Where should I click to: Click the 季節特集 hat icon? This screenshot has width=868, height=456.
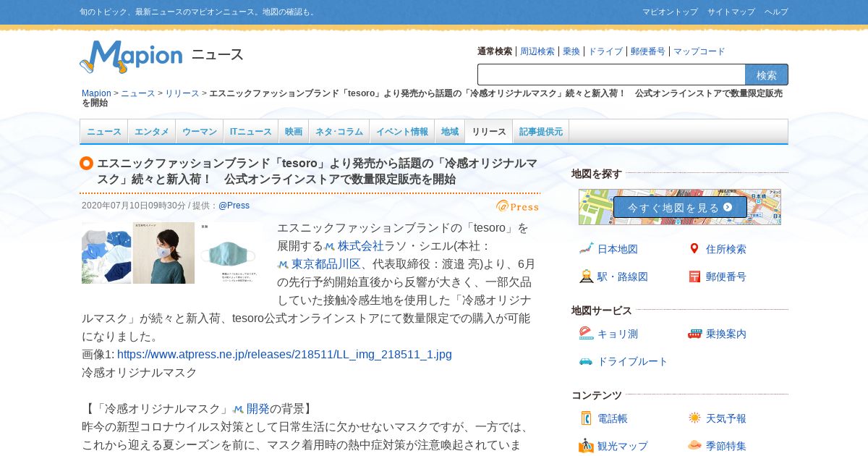point(694,445)
